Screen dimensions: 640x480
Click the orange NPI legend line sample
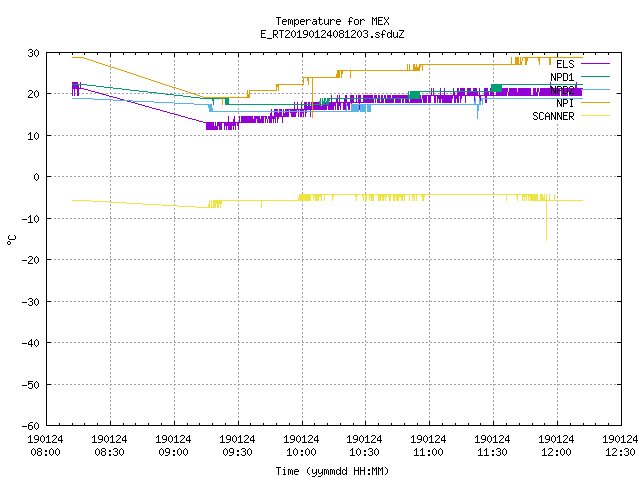[595, 102]
